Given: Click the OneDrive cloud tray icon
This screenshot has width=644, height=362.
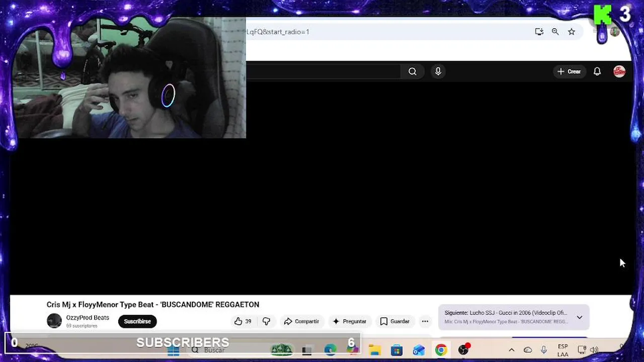Looking at the screenshot, I should coord(528,350).
